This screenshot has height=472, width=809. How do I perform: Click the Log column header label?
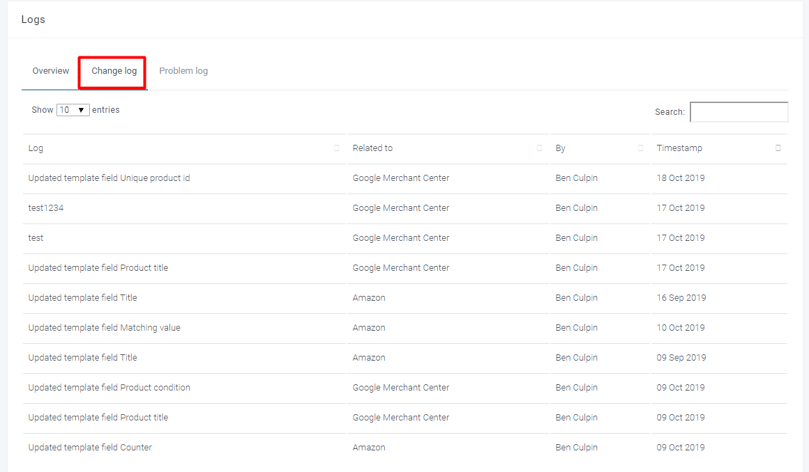point(36,148)
